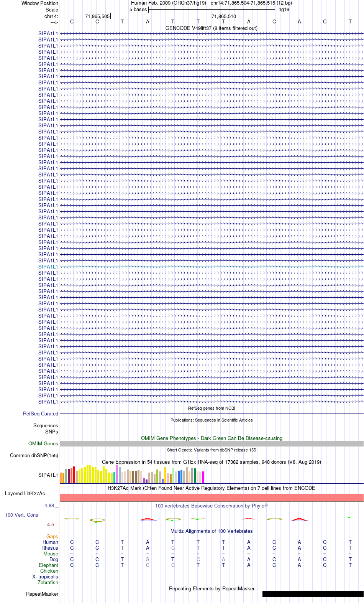Click the hg19 assembly label beside scale
This screenshot has width=364, height=603.
click(x=284, y=10)
